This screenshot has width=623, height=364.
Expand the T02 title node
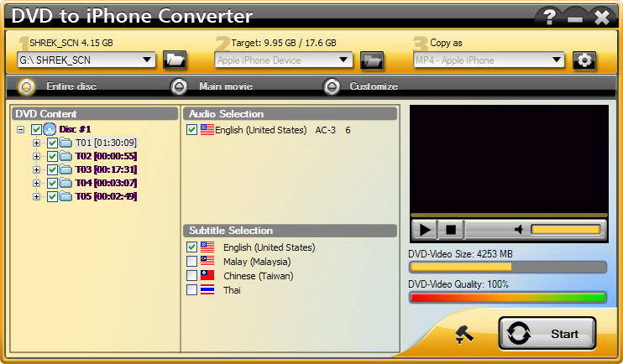(36, 156)
